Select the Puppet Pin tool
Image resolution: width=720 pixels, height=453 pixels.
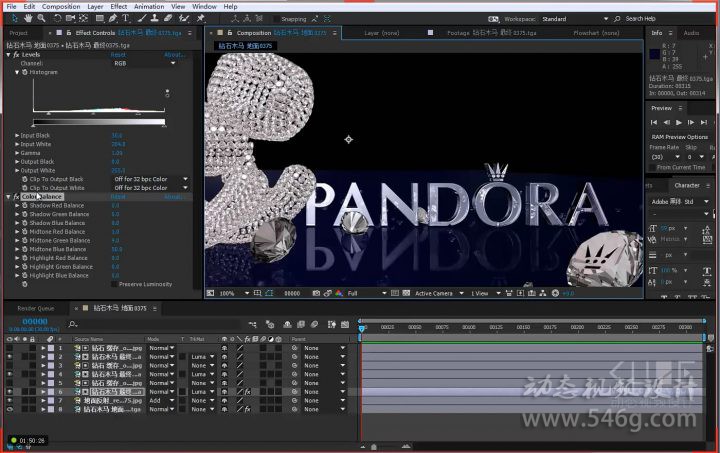(201, 18)
